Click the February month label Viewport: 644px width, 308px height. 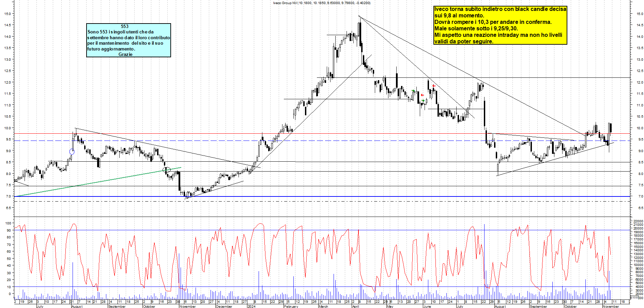291,306
